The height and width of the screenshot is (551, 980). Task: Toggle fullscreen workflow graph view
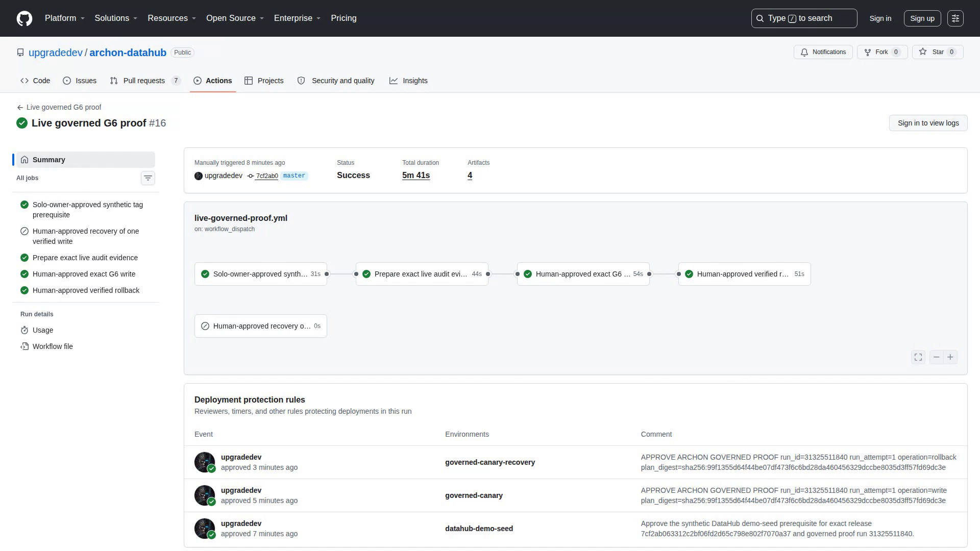pyautogui.click(x=918, y=357)
